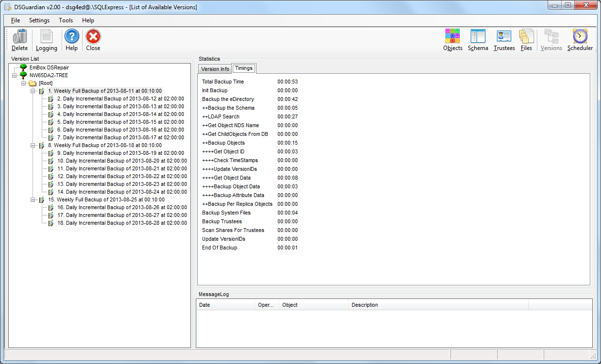
Task: Click the Object column header
Action: (x=314, y=305)
